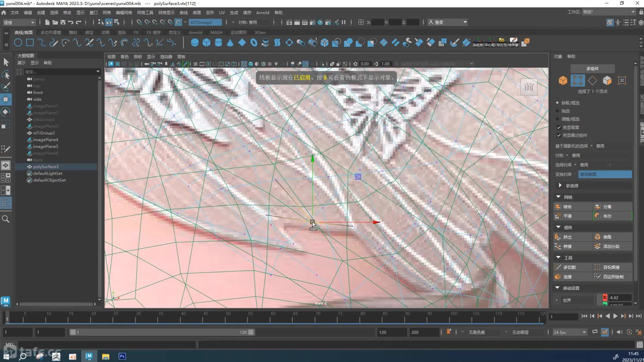
Task: Select the NURBS Square shelf icon
Action: coord(30,43)
